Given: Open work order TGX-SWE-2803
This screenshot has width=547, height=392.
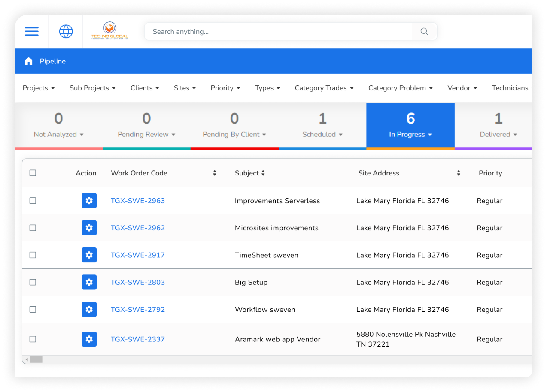Looking at the screenshot, I should 138,282.
